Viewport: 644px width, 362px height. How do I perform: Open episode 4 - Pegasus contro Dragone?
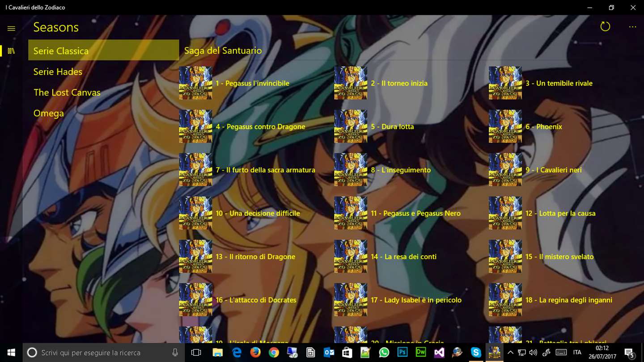tap(260, 126)
